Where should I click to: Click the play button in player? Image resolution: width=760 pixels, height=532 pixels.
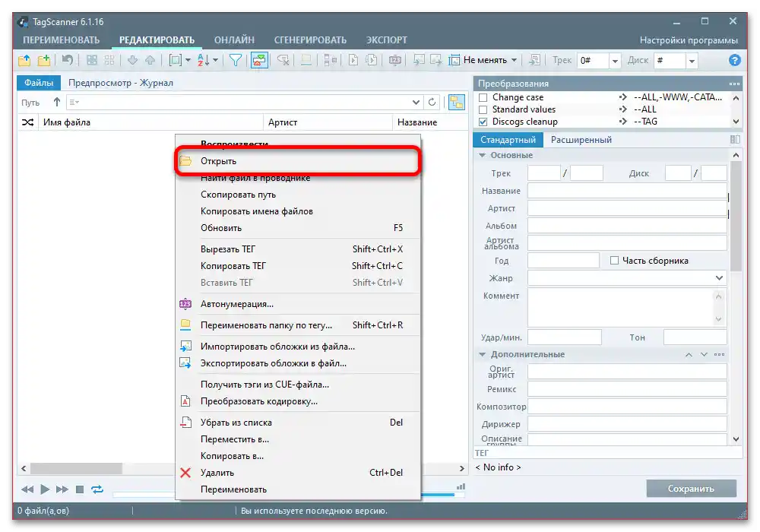click(45, 489)
